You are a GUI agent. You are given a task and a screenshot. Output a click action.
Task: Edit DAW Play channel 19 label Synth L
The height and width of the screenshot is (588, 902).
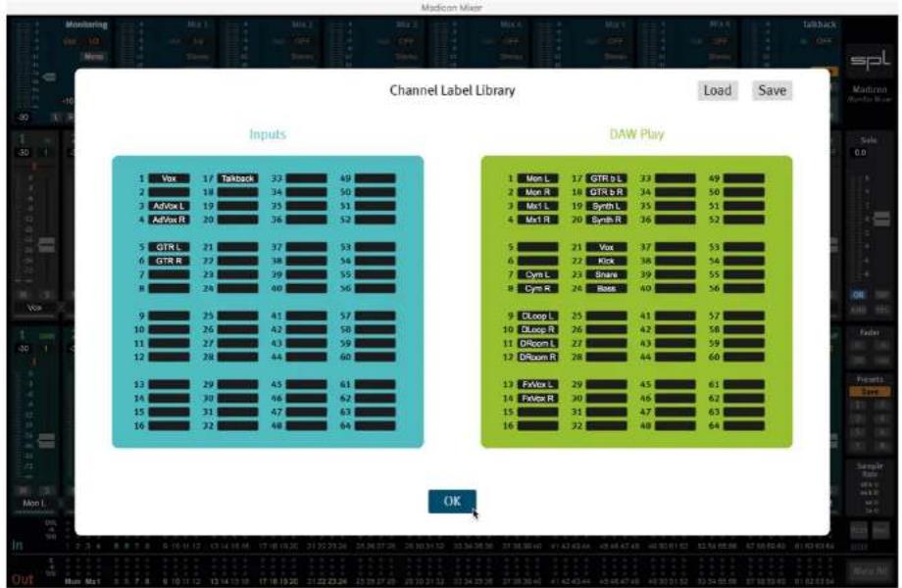pyautogui.click(x=606, y=206)
